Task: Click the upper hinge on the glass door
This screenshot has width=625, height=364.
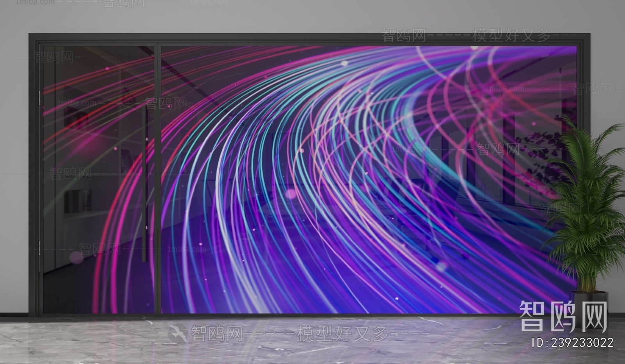Action: 40,98
